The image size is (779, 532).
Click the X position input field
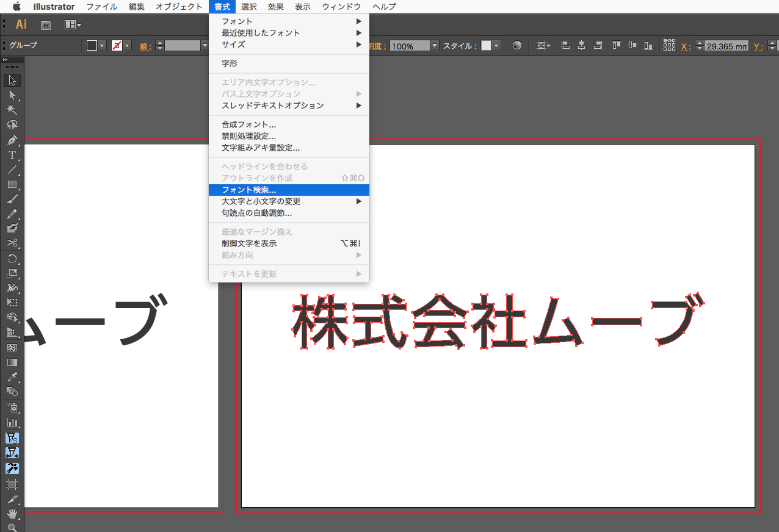point(726,46)
